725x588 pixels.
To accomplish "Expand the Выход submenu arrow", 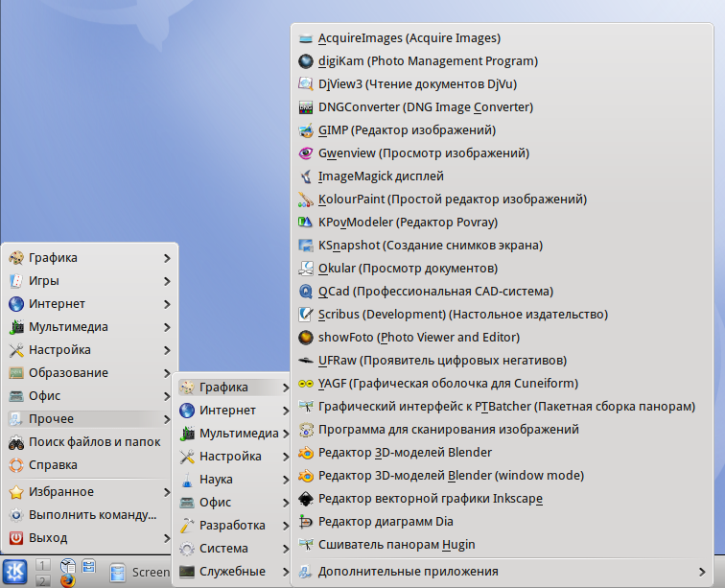I will click(167, 538).
